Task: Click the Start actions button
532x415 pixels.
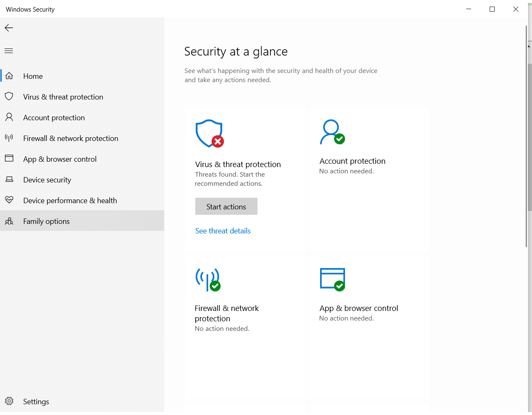Action: pyautogui.click(x=226, y=206)
